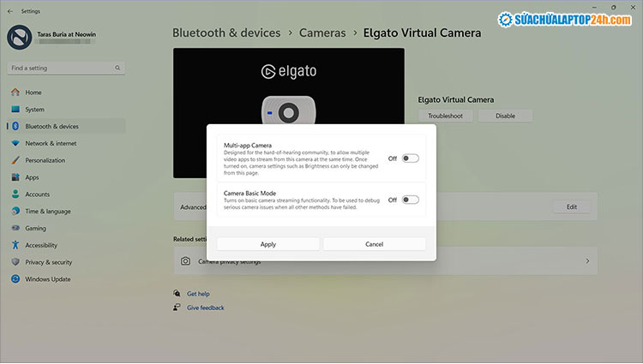This screenshot has height=364, width=643.
Task: Go to Bluetooth & devices breadcrumb
Action: [226, 33]
